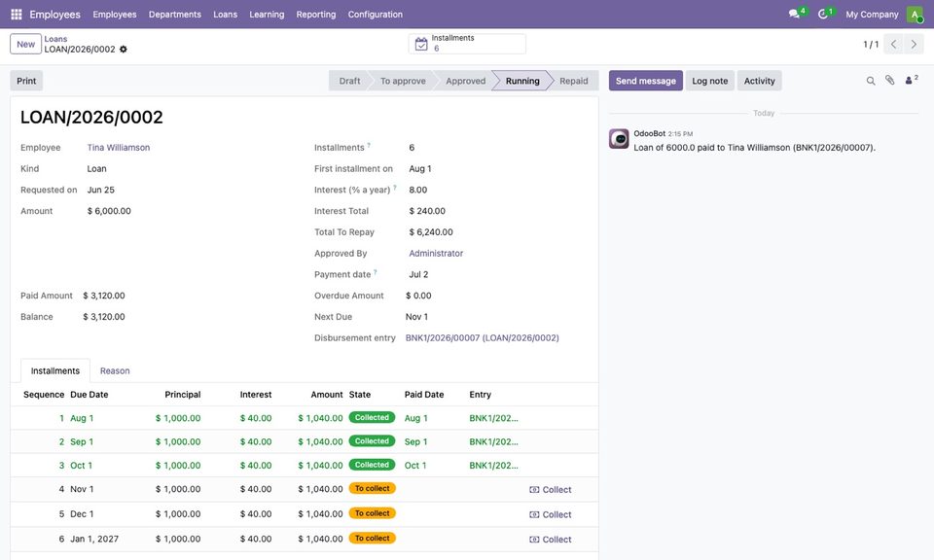The image size is (934, 560).
Task: Click the Approved status stage
Action: tap(466, 81)
